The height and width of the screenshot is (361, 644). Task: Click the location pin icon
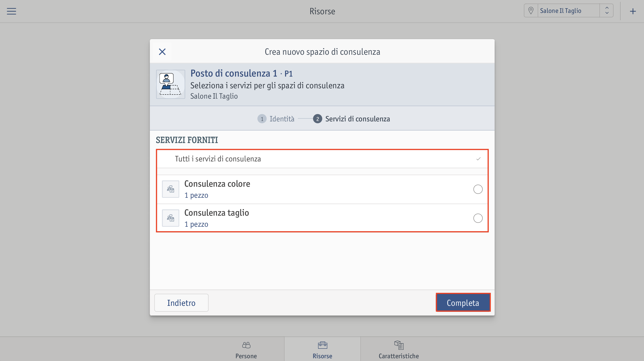pyautogui.click(x=531, y=11)
